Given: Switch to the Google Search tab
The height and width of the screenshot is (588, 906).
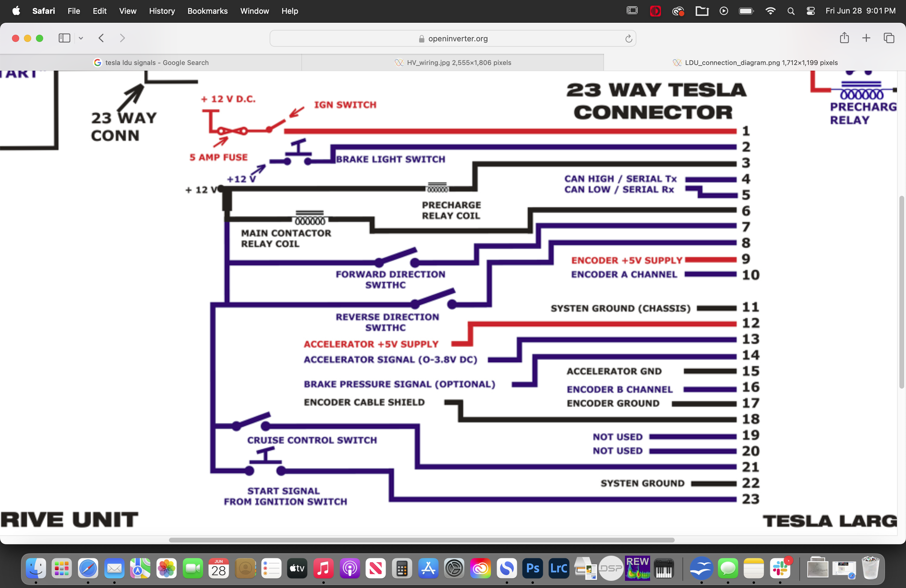Looking at the screenshot, I should pyautogui.click(x=151, y=62).
